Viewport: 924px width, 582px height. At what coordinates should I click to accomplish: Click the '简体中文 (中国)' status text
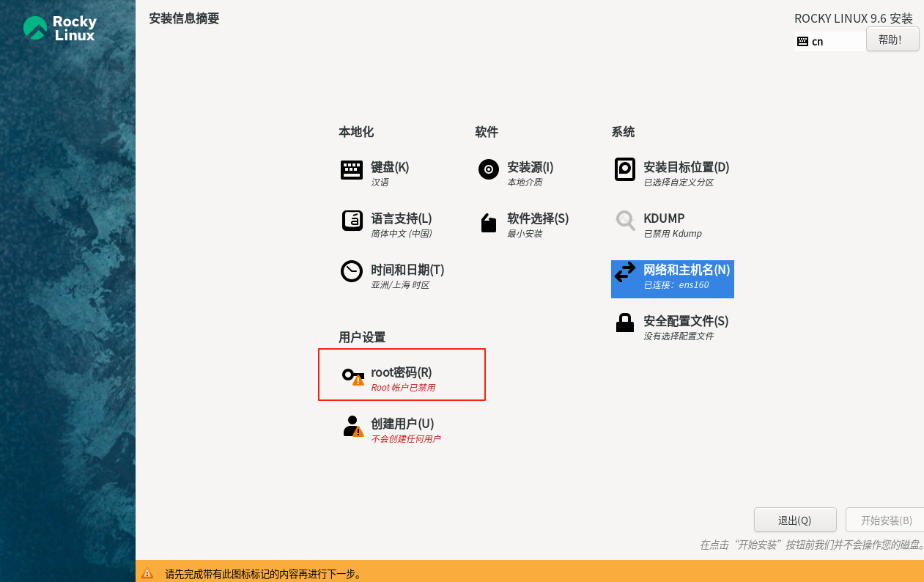402,234
